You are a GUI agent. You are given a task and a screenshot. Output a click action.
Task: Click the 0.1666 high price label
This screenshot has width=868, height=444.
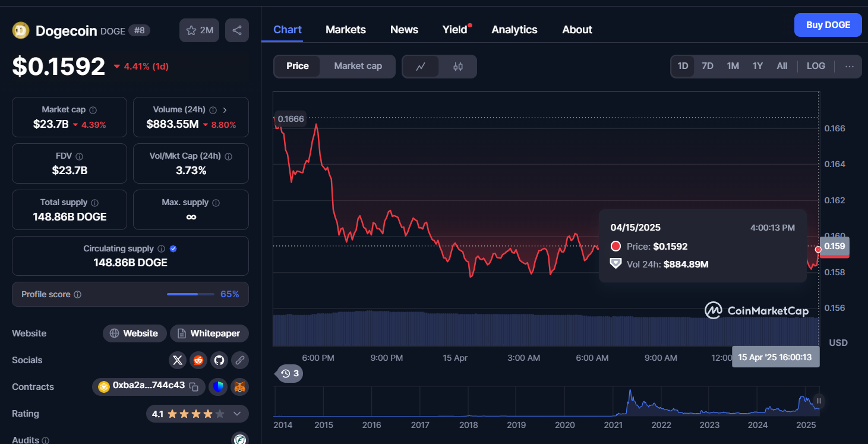[291, 119]
